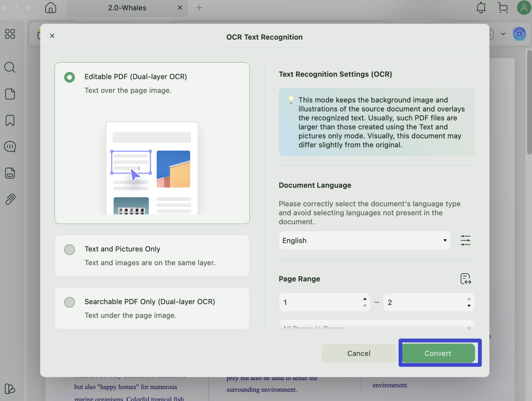Image resolution: width=532 pixels, height=401 pixels.
Task: Open the comments panel icon
Action: pyautogui.click(x=10, y=147)
